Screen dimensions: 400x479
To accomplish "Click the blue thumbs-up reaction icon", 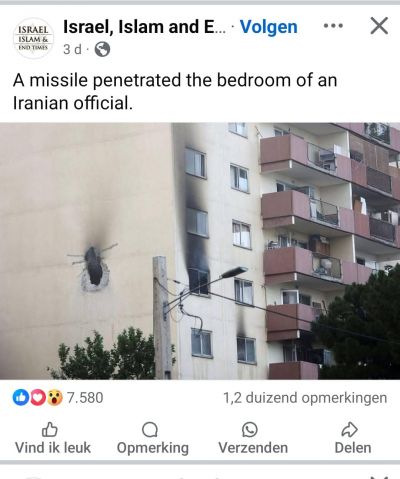I will pos(21,397).
